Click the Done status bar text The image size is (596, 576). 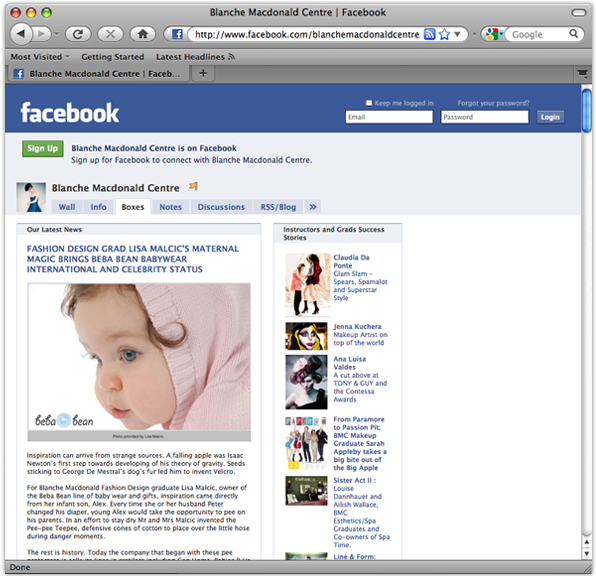(20, 567)
